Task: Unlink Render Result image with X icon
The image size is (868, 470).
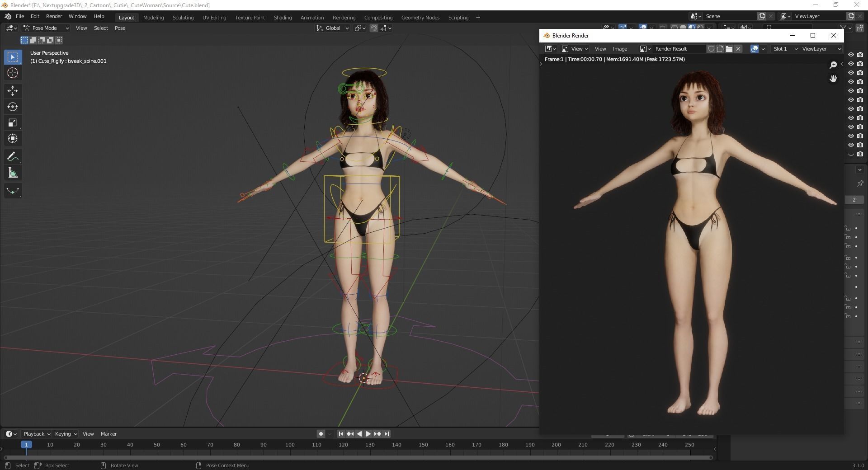Action: [738, 49]
